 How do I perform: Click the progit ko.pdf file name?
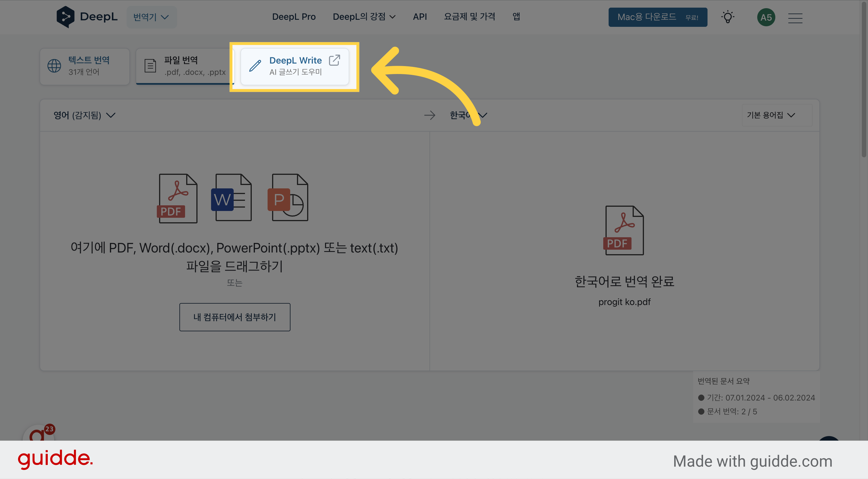tap(624, 302)
